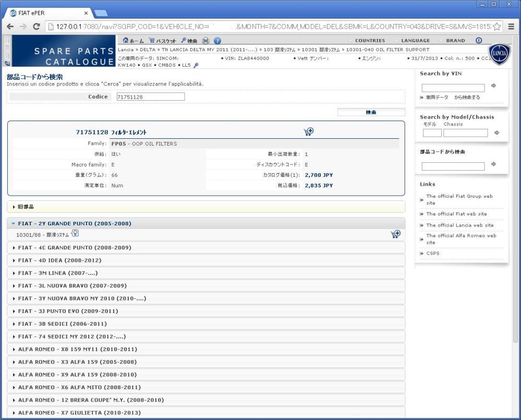Click 10301-040 OIL FILTER SUPPORT breadcrumb
The width and height of the screenshot is (521, 420).
point(388,50)
